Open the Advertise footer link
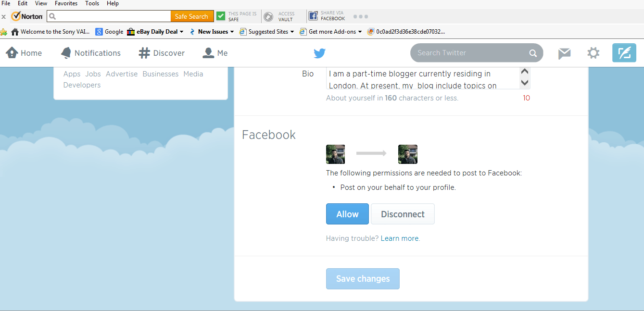 coord(122,74)
